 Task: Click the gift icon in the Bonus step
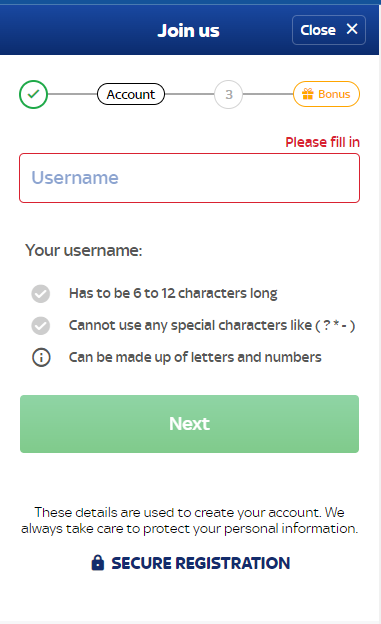308,94
